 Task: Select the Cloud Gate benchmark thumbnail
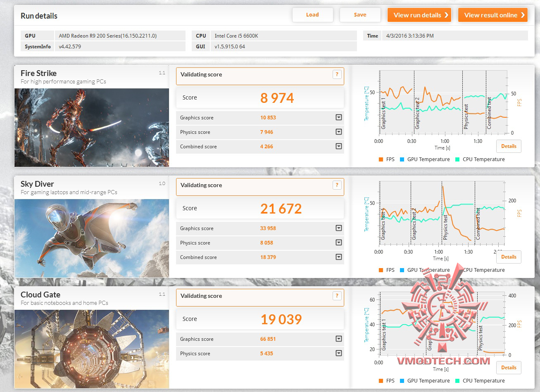point(92,349)
